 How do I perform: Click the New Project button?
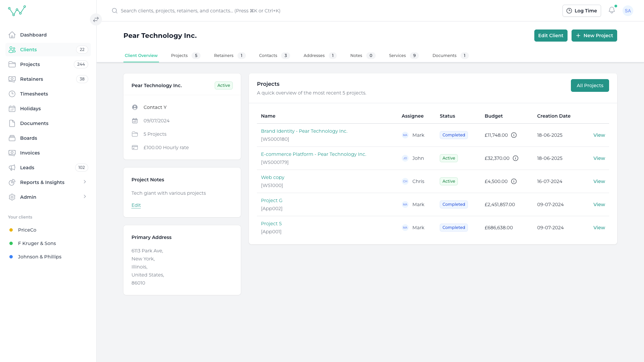point(594,35)
